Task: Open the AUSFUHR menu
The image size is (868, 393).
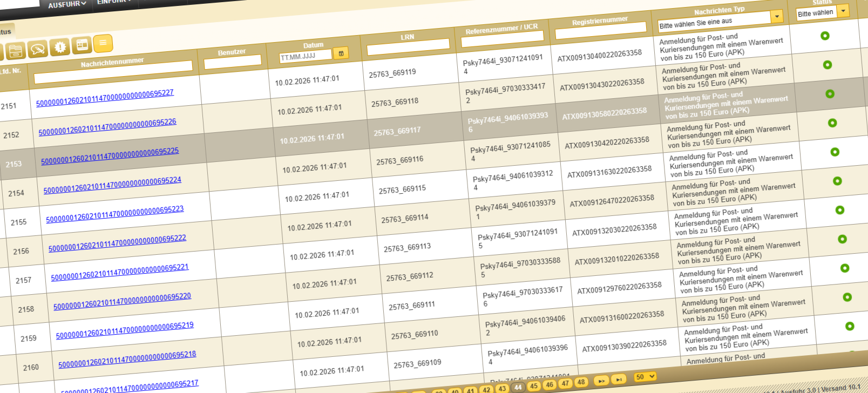Action: pyautogui.click(x=67, y=4)
